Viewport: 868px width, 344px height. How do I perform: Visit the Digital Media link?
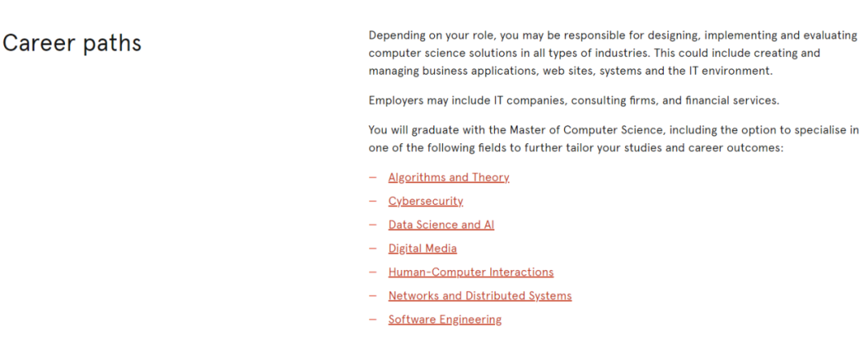[x=423, y=248]
